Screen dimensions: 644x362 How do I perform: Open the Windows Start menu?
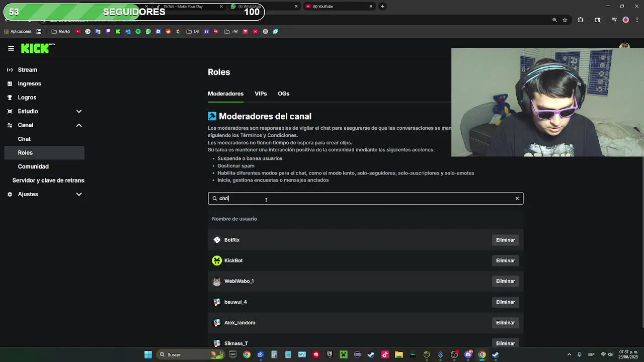[x=148, y=354]
